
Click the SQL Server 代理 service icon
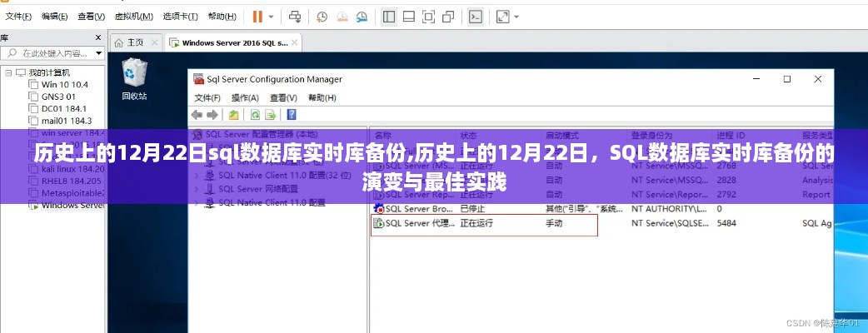tap(379, 223)
